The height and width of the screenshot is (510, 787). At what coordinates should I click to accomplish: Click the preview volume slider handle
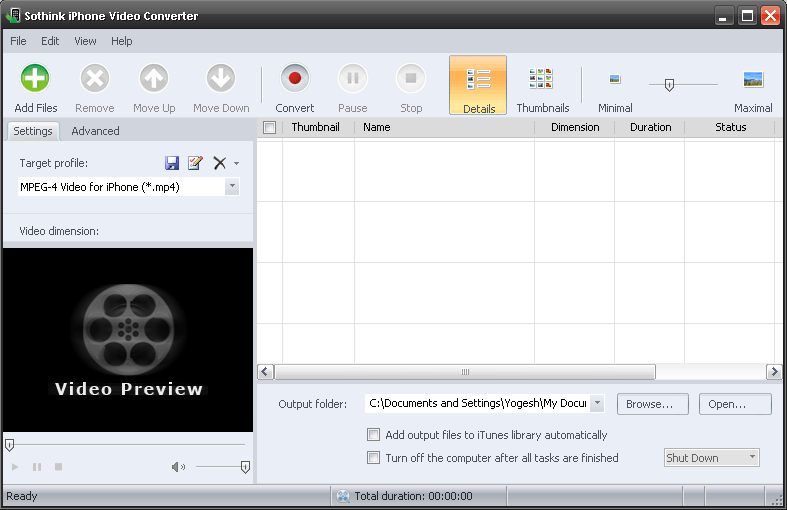(245, 467)
